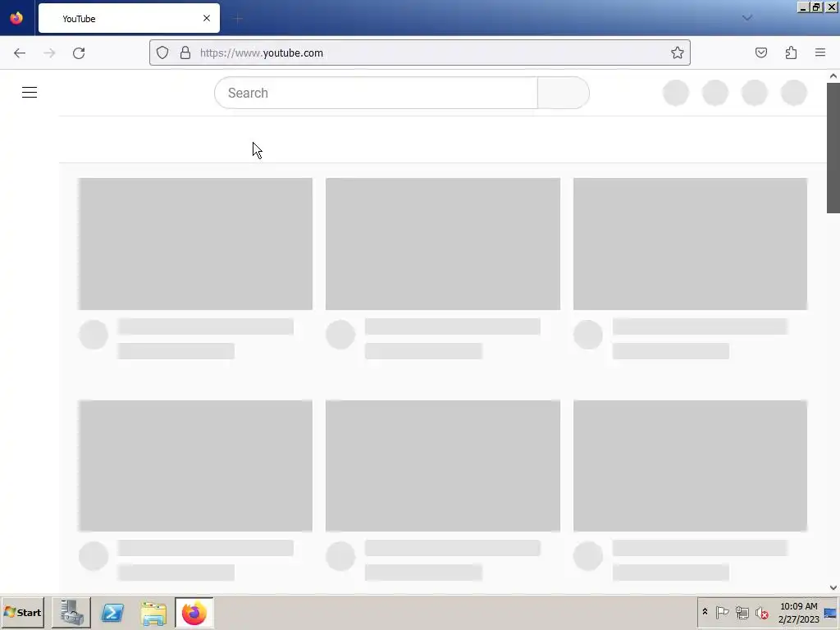Open network status tray icon
The height and width of the screenshot is (630, 840).
[x=742, y=612]
